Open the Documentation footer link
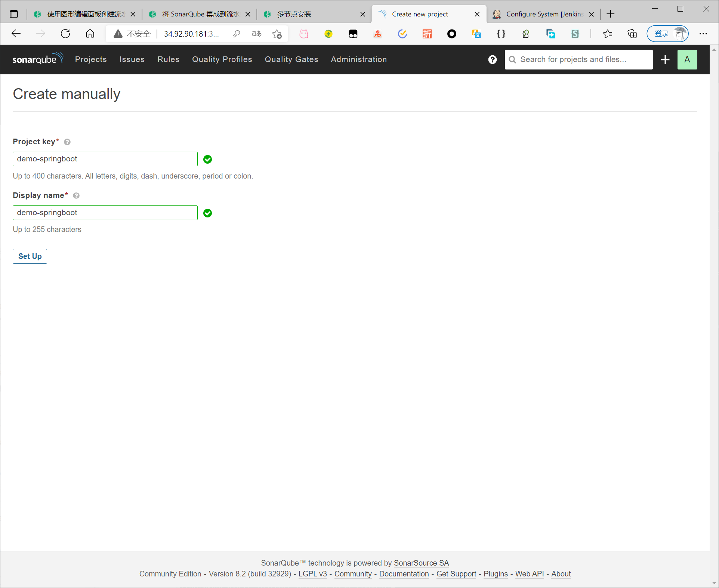This screenshot has height=588, width=719. pos(404,574)
